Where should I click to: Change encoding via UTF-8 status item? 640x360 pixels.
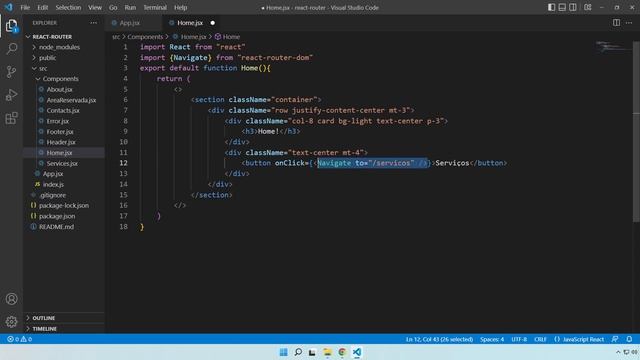click(519, 339)
